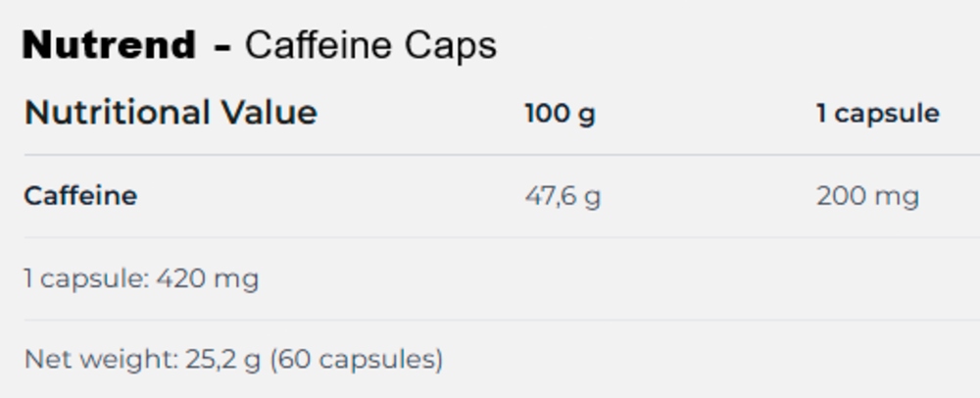This screenshot has width=980, height=398.
Task: Select the bold Caffeine row label
Action: click(x=80, y=196)
